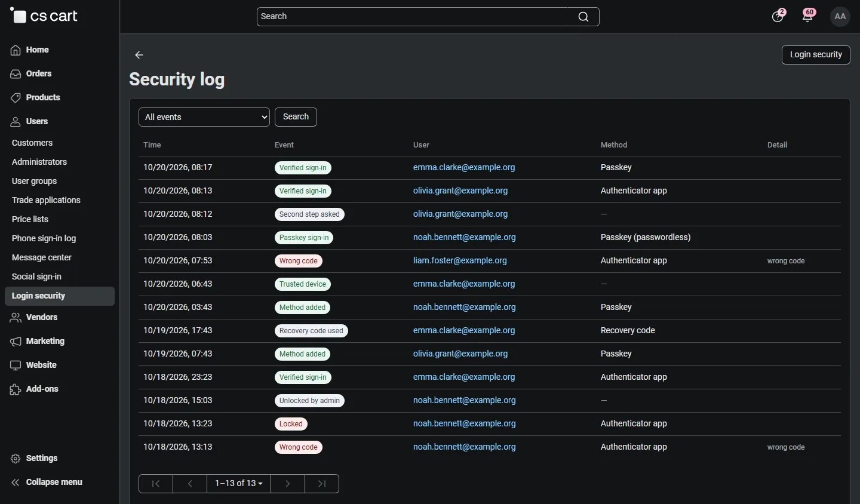Click the Collapse menu double-chevron icon
The width and height of the screenshot is (860, 504).
[16, 483]
